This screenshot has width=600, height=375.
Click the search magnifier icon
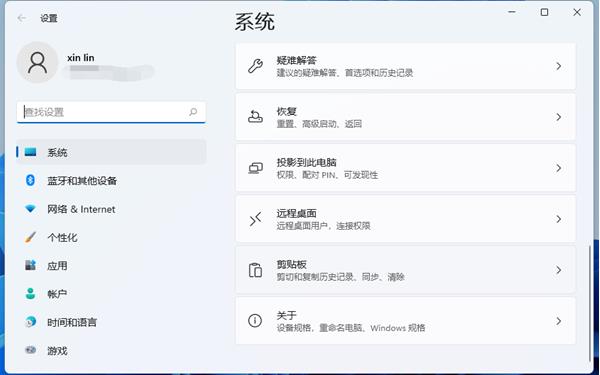[193, 112]
